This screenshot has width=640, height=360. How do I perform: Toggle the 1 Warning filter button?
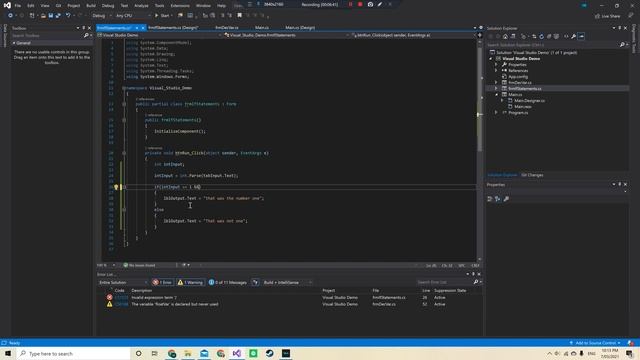190,282
